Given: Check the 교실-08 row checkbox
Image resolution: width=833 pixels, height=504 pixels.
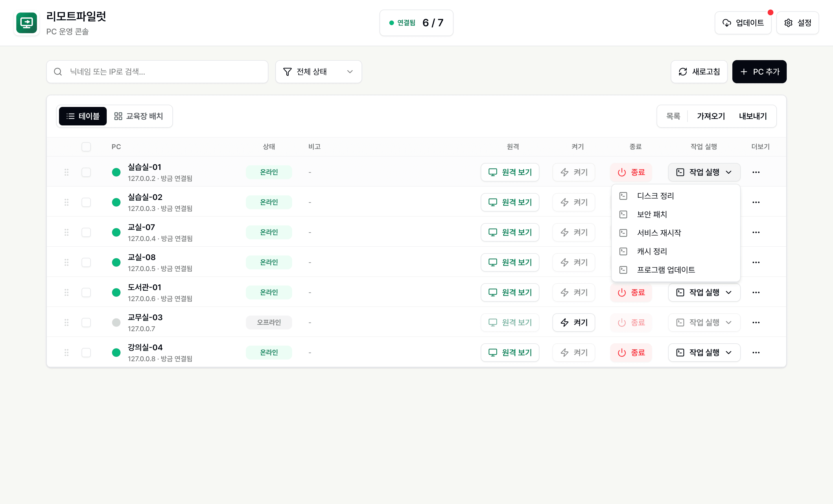Looking at the screenshot, I should [86, 262].
